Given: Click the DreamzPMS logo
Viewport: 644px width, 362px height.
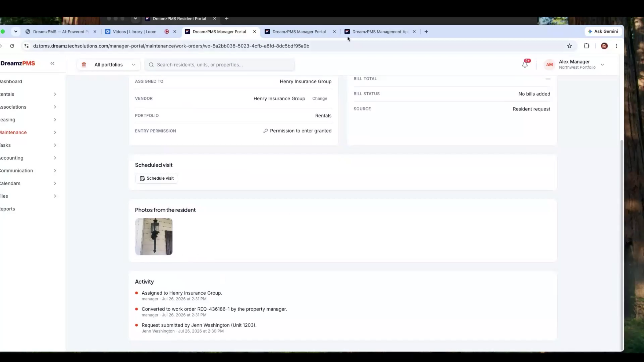Looking at the screenshot, I should 18,63.
